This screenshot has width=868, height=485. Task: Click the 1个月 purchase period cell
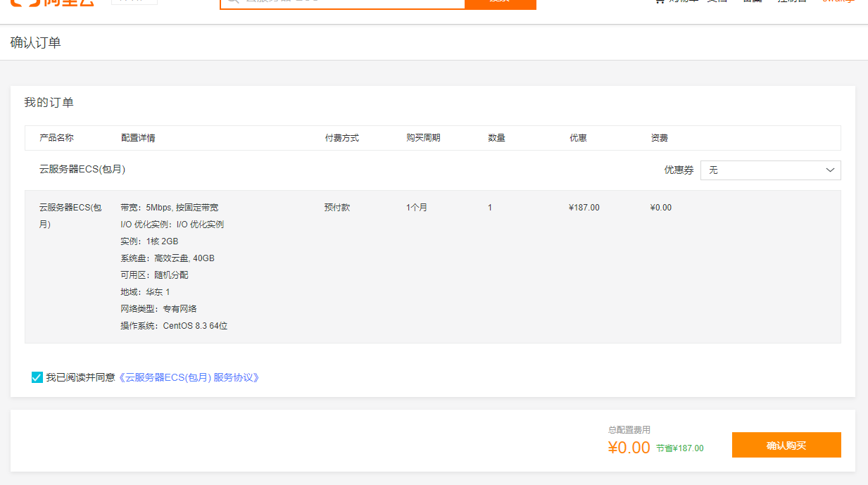417,208
